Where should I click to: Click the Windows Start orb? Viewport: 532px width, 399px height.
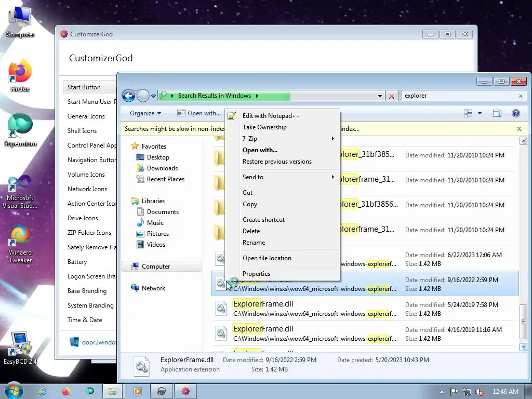[x=14, y=391]
